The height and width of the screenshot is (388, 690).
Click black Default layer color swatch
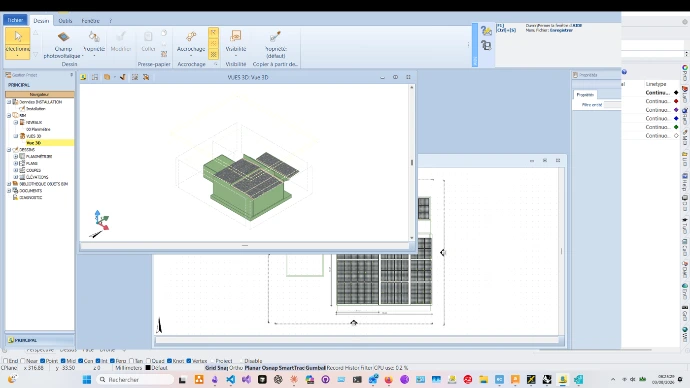point(148,368)
